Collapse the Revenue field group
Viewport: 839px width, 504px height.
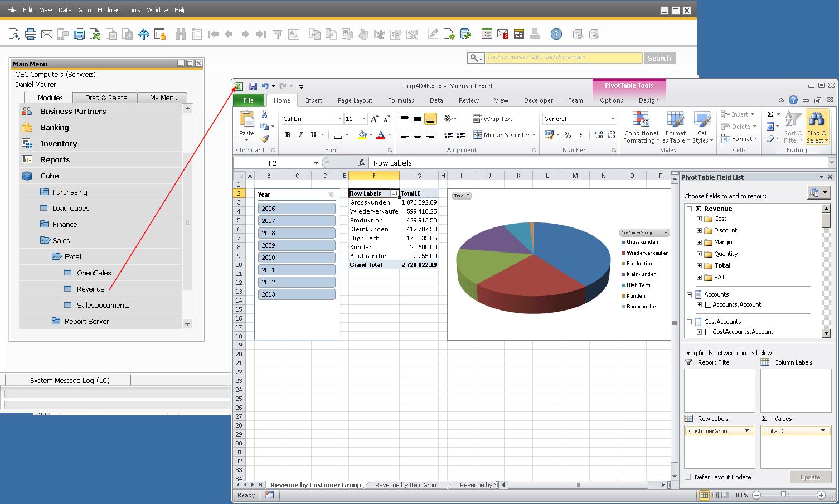pyautogui.click(x=690, y=209)
